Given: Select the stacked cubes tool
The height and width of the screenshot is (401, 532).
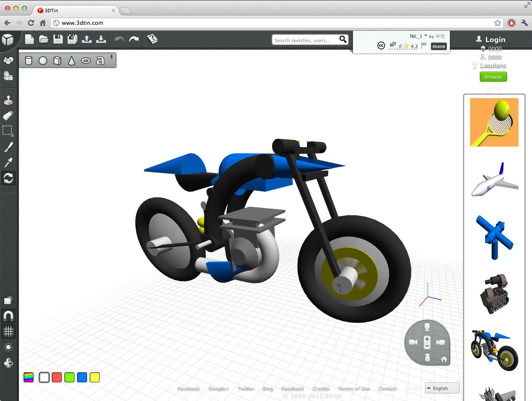Looking at the screenshot, I should coord(8,76).
